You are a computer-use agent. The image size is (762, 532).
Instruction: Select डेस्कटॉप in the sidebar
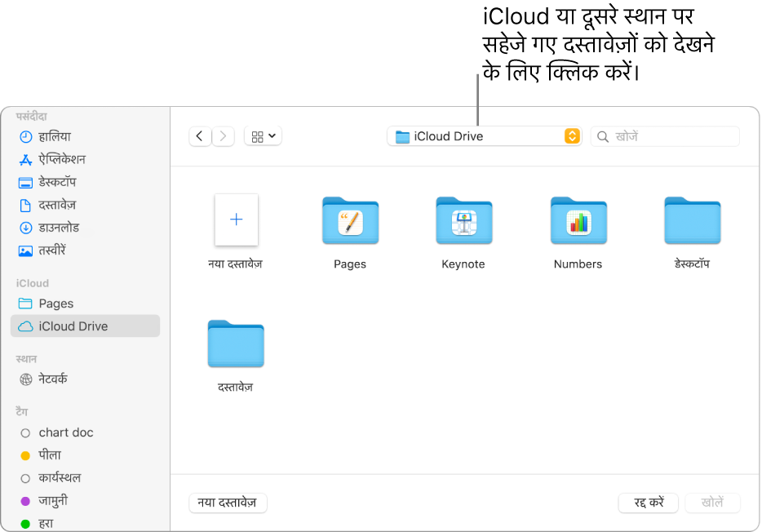pos(86,182)
